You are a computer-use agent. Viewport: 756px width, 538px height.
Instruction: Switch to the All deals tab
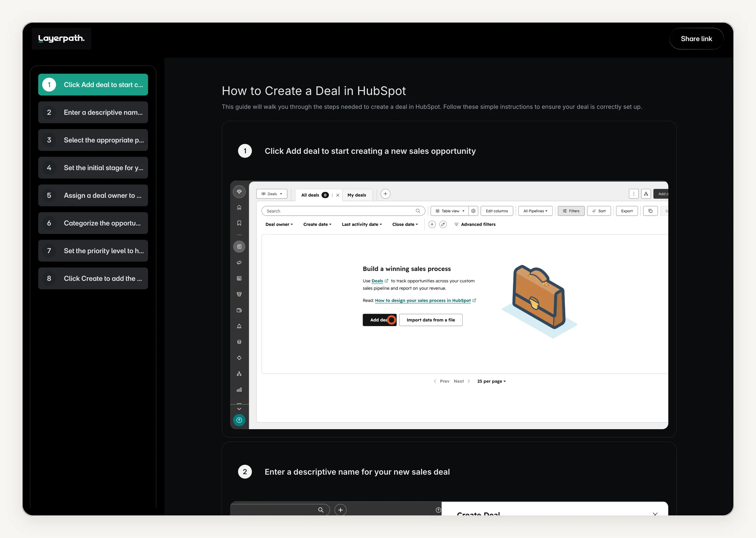[x=310, y=195]
